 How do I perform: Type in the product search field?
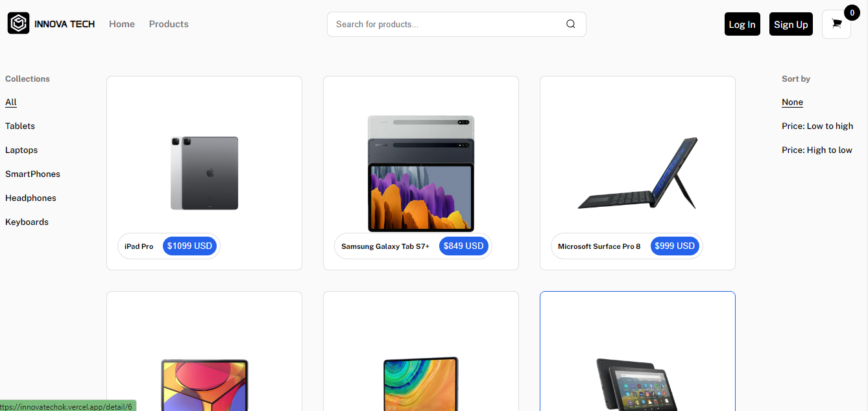(448, 24)
